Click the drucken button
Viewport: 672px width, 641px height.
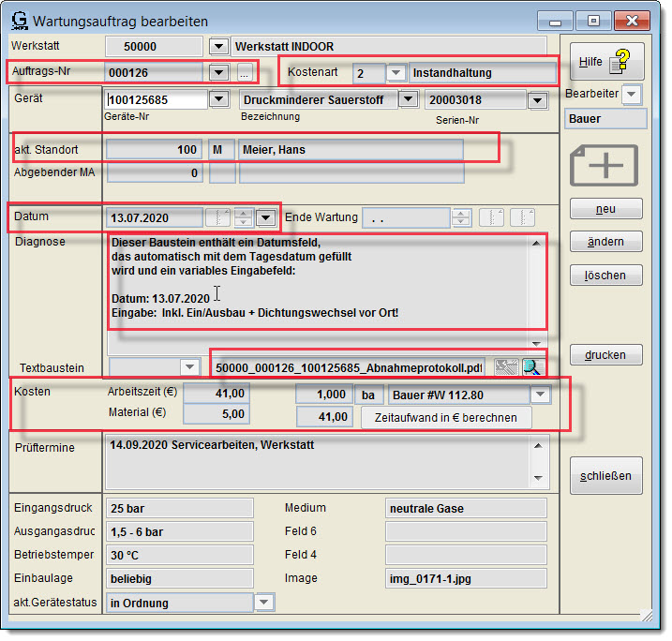pos(605,355)
